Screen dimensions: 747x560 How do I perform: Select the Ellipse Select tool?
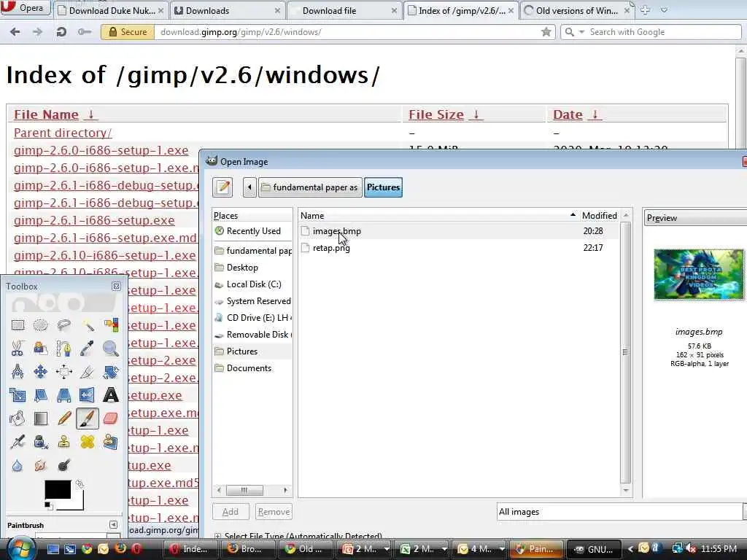pyautogui.click(x=41, y=325)
